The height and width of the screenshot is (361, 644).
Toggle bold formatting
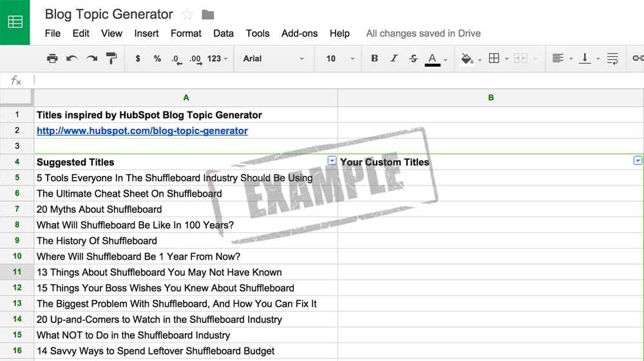tap(375, 59)
